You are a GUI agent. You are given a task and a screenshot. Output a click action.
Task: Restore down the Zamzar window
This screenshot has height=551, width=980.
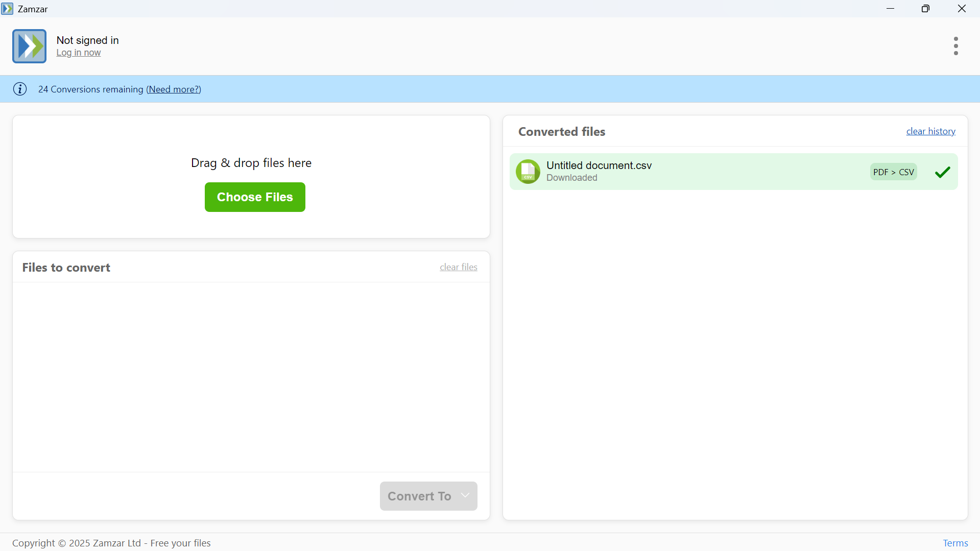point(925,9)
